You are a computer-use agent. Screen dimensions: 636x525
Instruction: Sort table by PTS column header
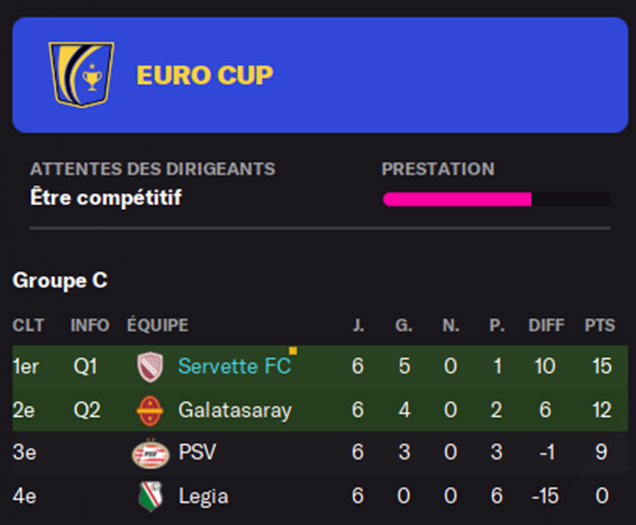[x=600, y=325]
